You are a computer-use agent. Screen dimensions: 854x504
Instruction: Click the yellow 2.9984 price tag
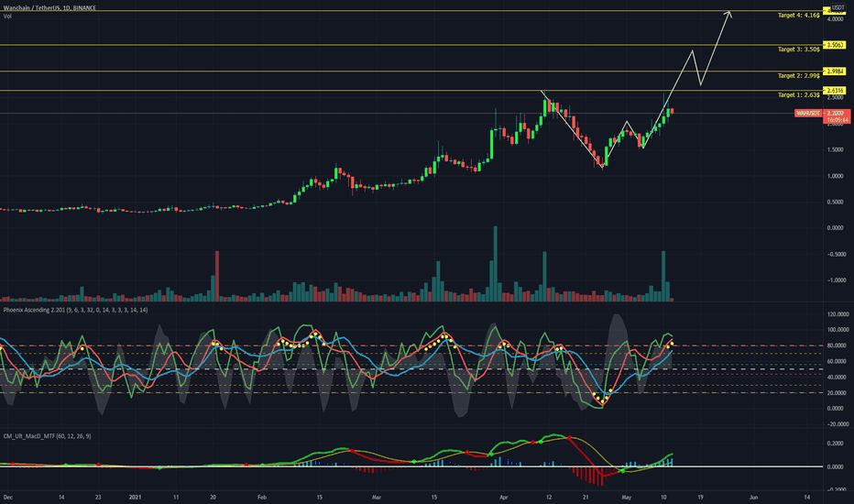click(835, 71)
